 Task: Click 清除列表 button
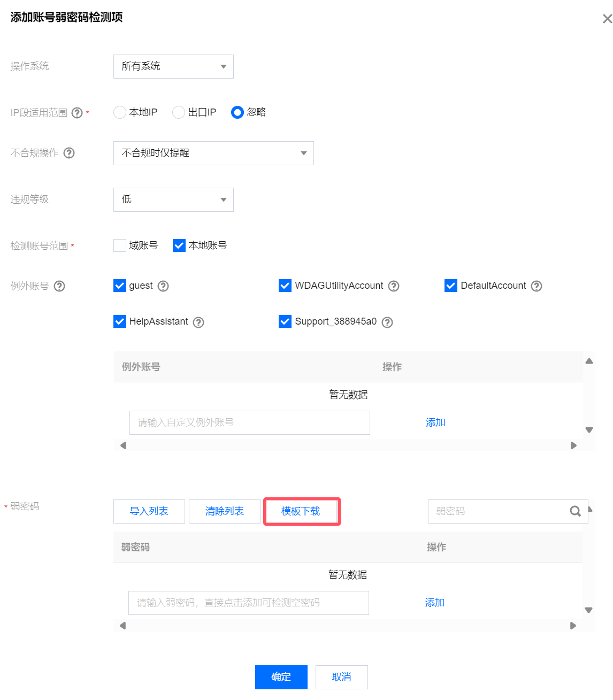[225, 511]
